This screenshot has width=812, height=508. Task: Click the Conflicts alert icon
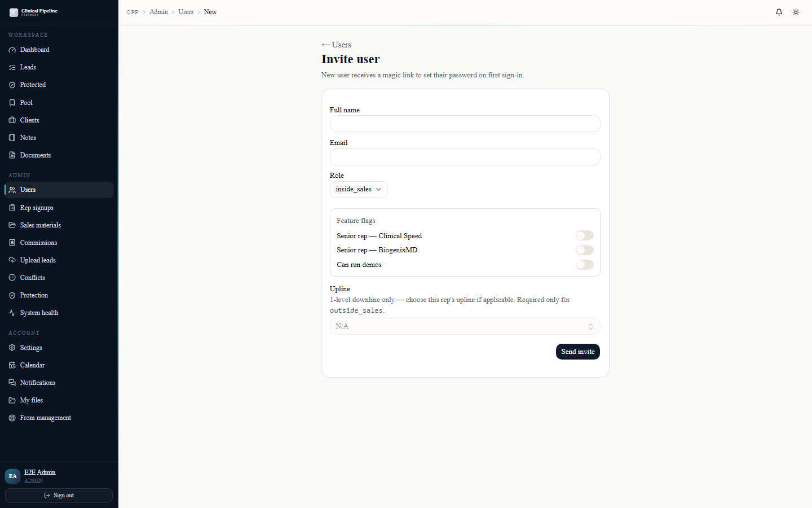click(12, 278)
